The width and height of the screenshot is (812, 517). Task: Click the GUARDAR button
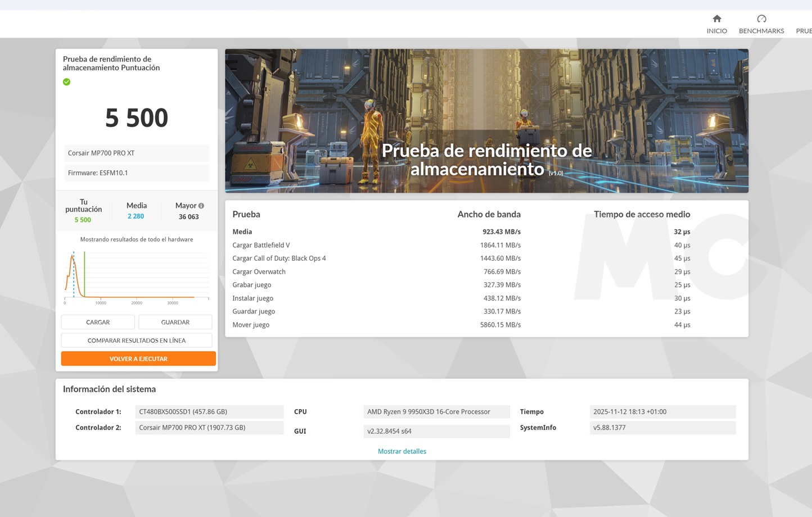[x=175, y=321]
